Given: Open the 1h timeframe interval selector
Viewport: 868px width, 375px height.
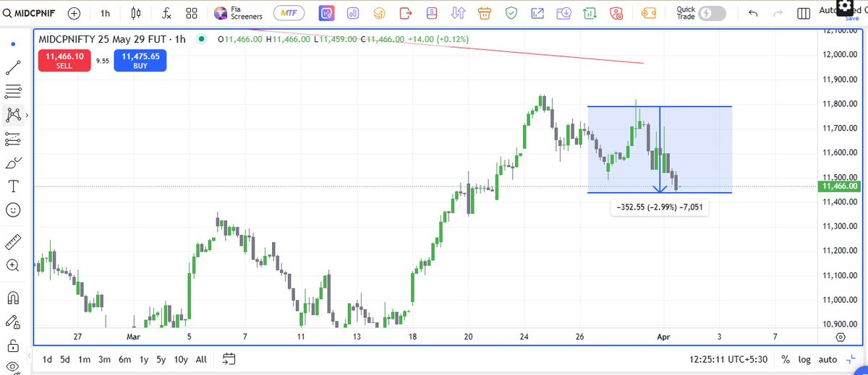Looking at the screenshot, I should (x=106, y=13).
